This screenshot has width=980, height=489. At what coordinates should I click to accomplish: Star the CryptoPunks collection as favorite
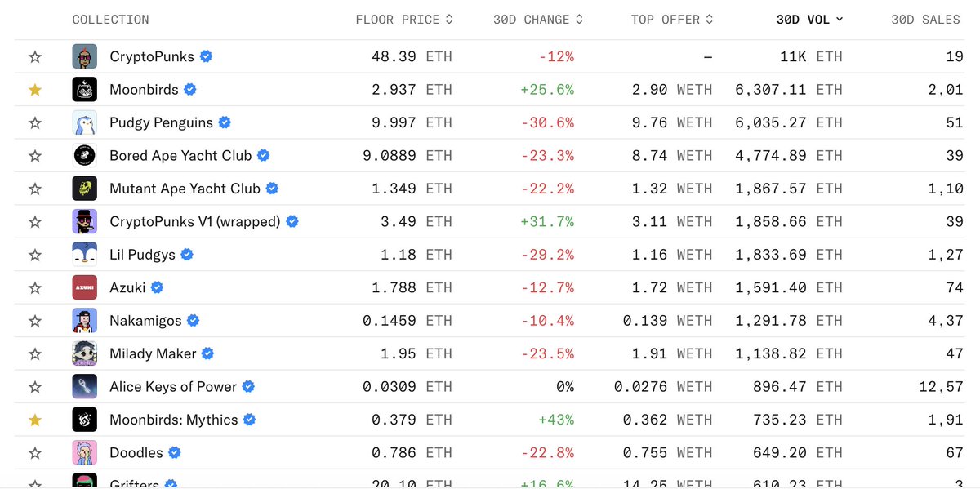coord(35,57)
